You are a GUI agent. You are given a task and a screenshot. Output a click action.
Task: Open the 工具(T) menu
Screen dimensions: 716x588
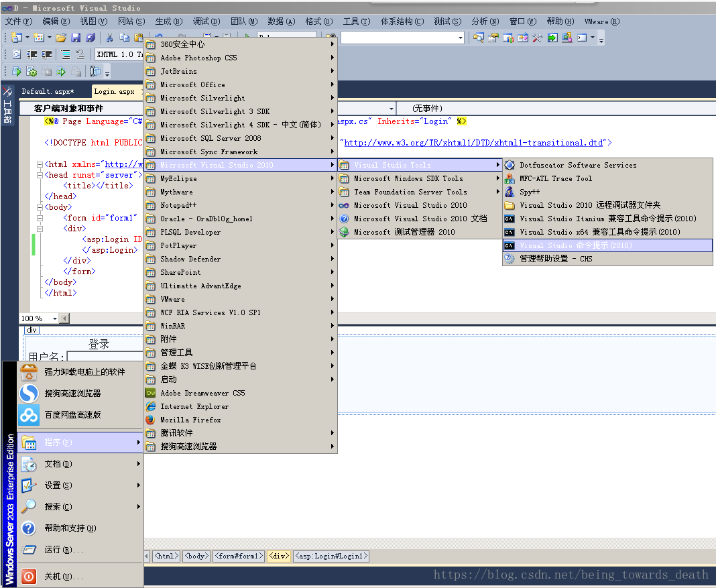[x=356, y=21]
